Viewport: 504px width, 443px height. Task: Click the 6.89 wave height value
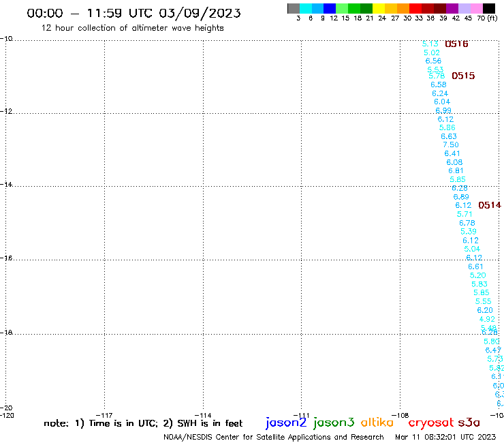pos(461,197)
